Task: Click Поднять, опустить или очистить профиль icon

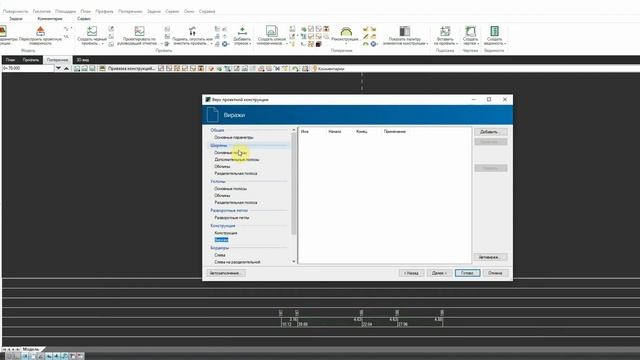Action: pyautogui.click(x=192, y=31)
